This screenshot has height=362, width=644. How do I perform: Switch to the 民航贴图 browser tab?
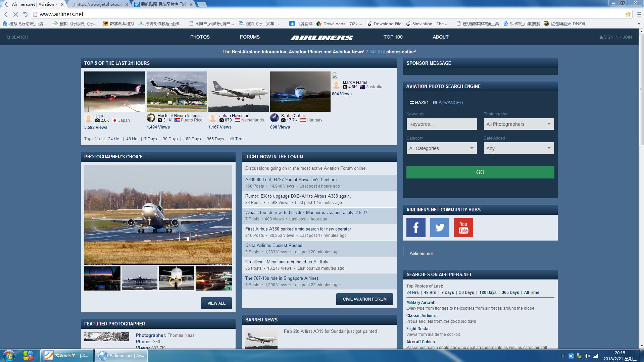pyautogui.click(x=163, y=4)
